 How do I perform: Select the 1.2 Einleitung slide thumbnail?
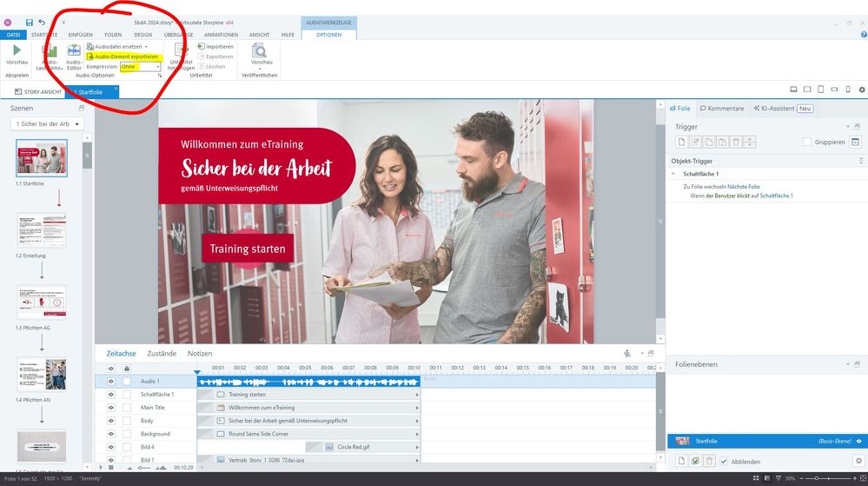click(42, 230)
